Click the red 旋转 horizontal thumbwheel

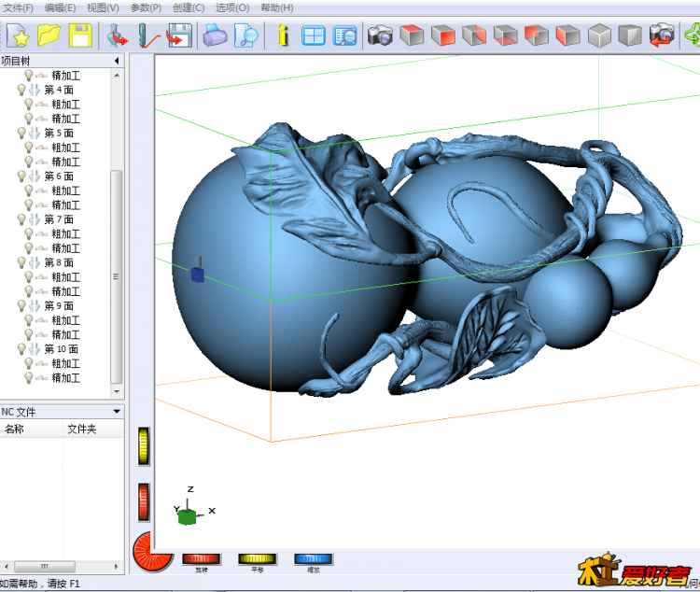click(x=202, y=558)
